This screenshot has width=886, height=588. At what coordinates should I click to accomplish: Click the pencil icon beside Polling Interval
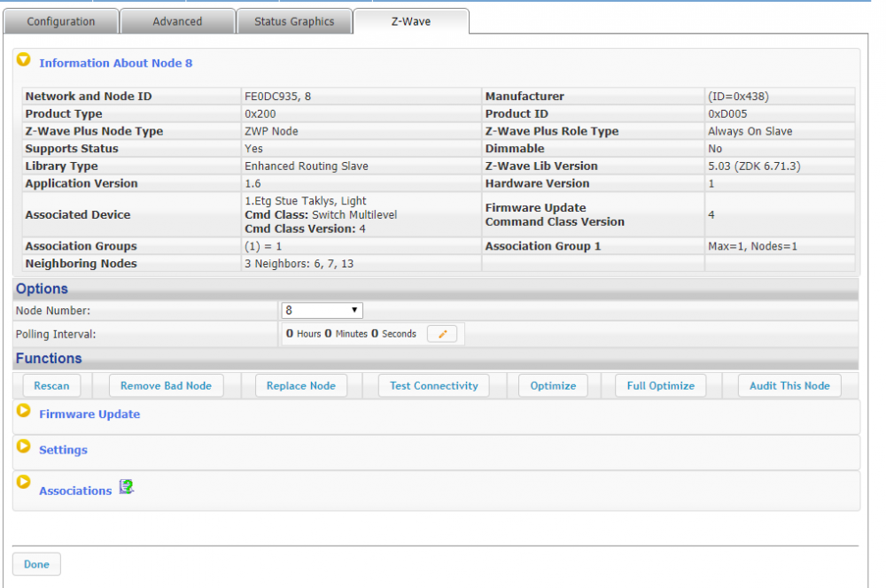[442, 334]
